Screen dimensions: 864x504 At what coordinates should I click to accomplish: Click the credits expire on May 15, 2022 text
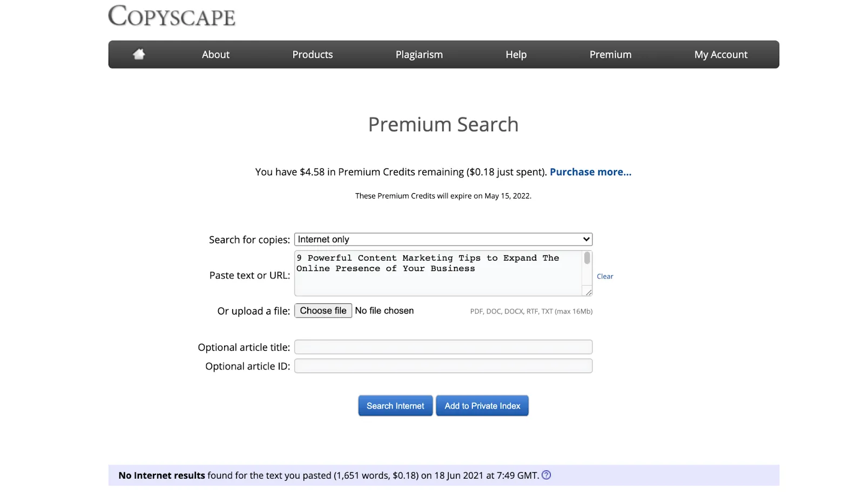tap(443, 196)
